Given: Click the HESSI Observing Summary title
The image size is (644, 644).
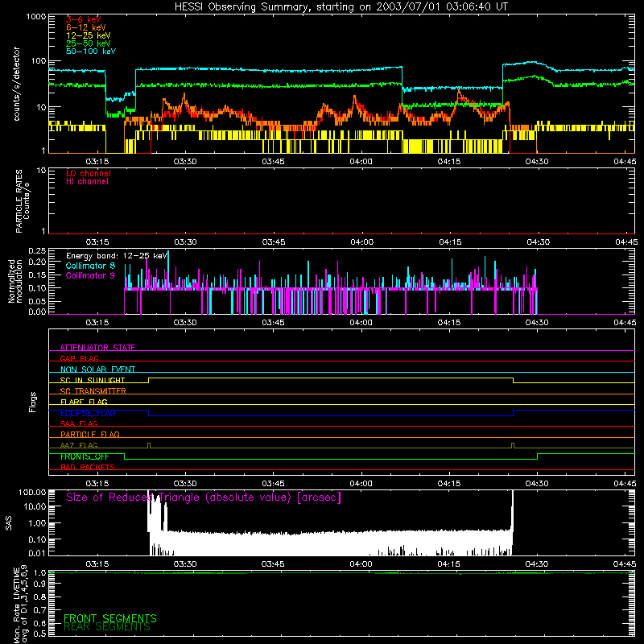Looking at the screenshot, I should pos(341,7).
